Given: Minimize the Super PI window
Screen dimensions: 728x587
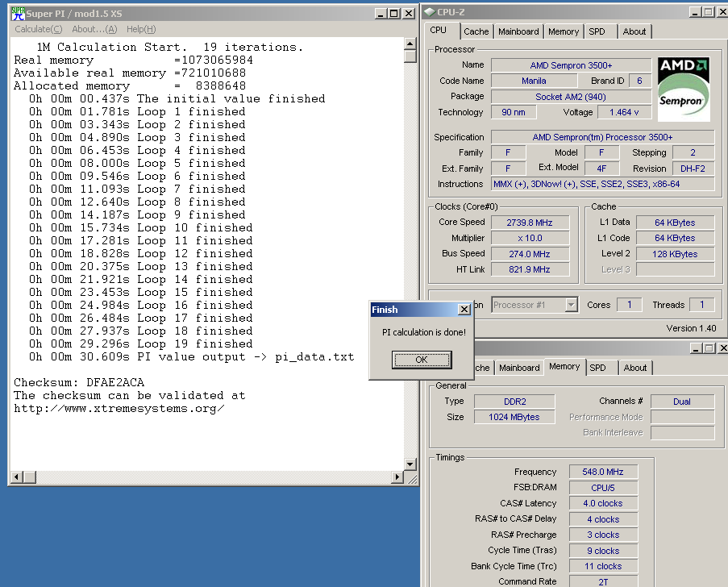Looking at the screenshot, I should coord(381,14).
